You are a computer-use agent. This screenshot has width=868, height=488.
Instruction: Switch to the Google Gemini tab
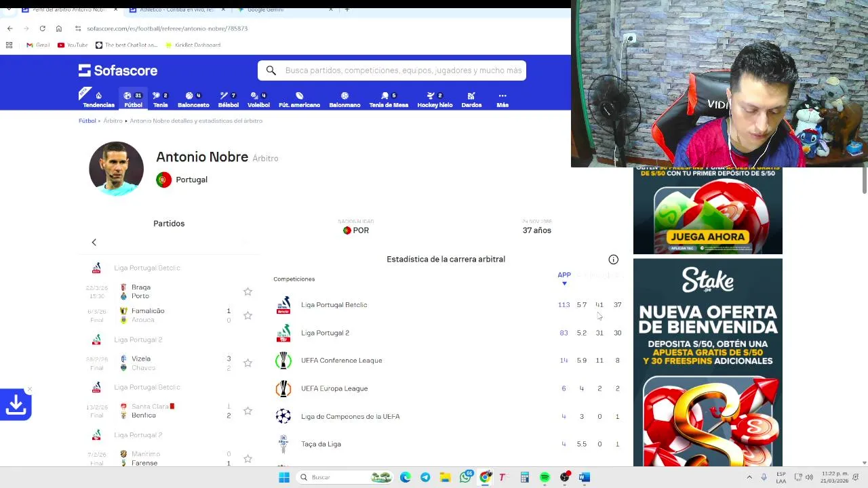click(x=285, y=9)
